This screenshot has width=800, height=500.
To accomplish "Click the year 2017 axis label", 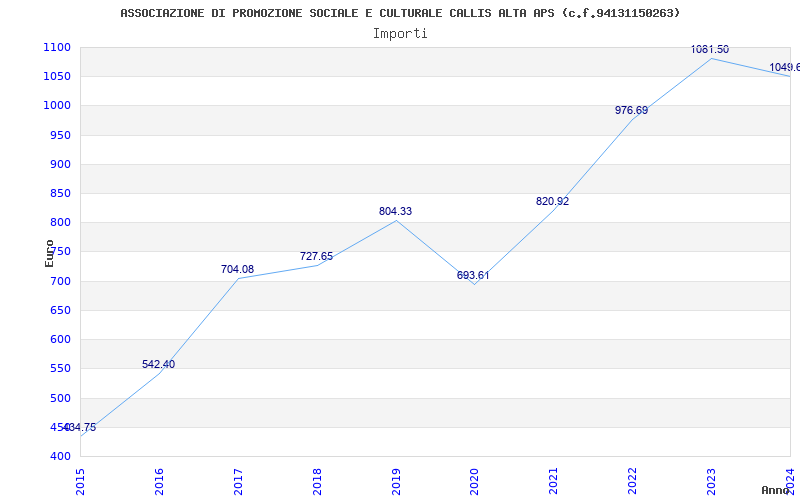I will (238, 482).
